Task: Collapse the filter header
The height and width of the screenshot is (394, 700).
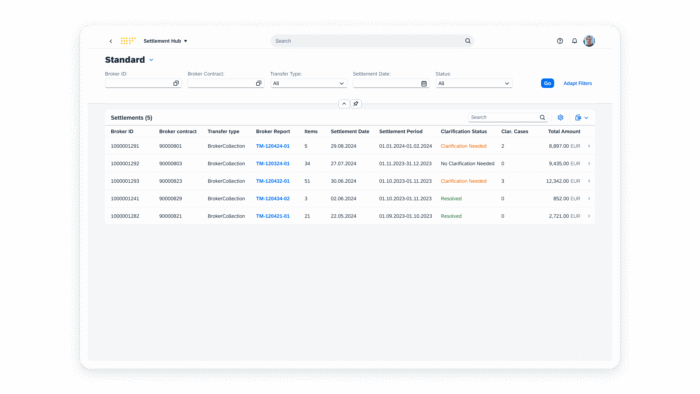Action: [344, 104]
